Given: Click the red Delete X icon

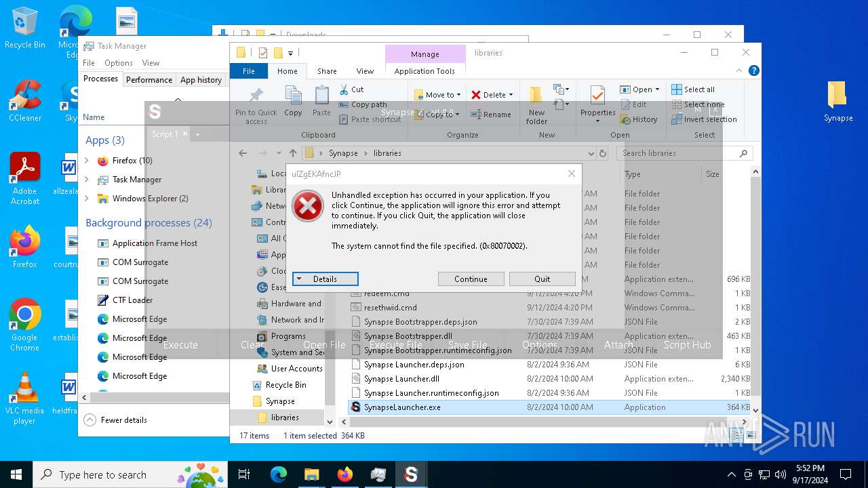Looking at the screenshot, I should 476,95.
